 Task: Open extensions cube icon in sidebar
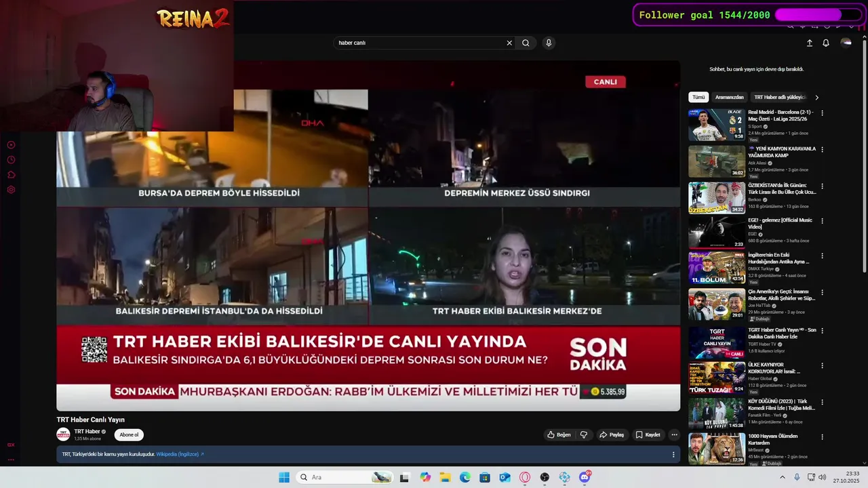[11, 175]
